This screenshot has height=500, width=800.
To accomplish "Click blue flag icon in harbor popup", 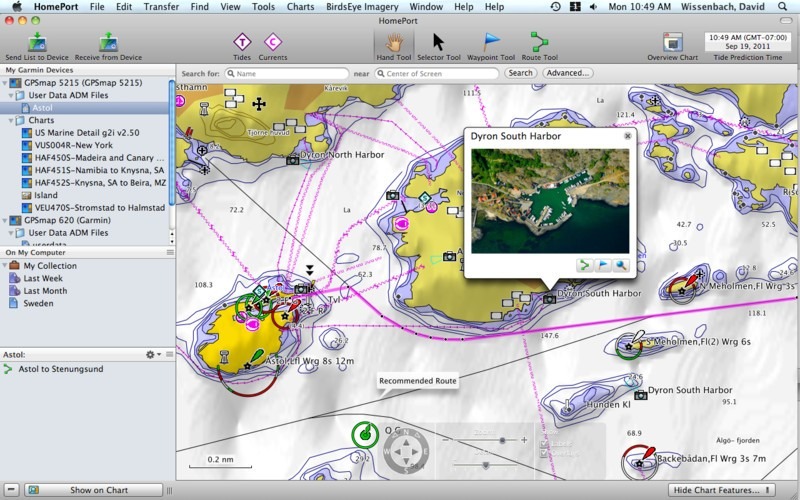I will click(603, 265).
